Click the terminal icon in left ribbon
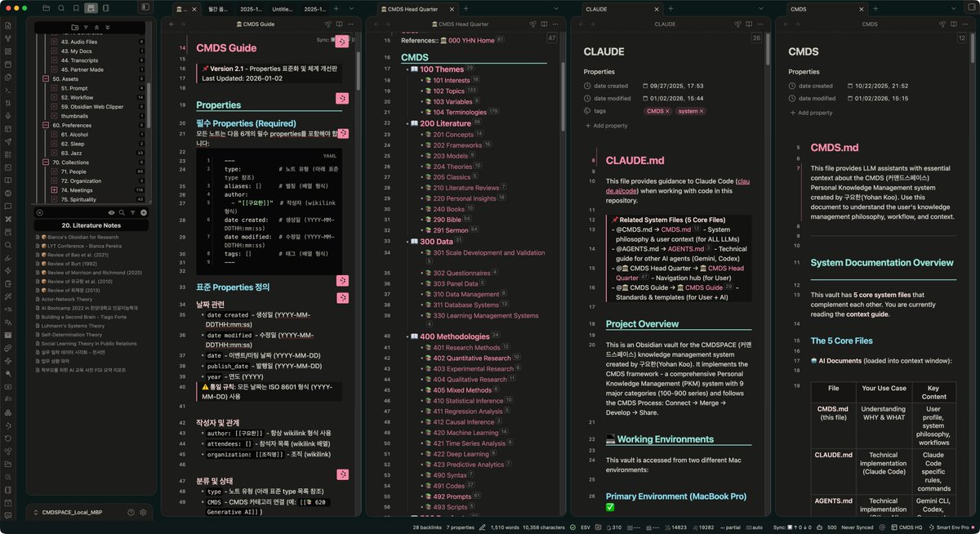The image size is (980, 534). pyautogui.click(x=8, y=90)
